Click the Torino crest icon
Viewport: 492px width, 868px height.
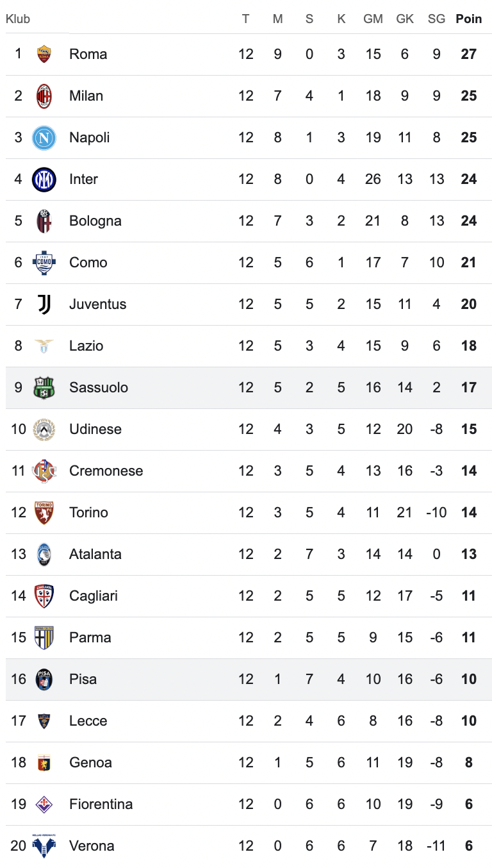(44, 512)
